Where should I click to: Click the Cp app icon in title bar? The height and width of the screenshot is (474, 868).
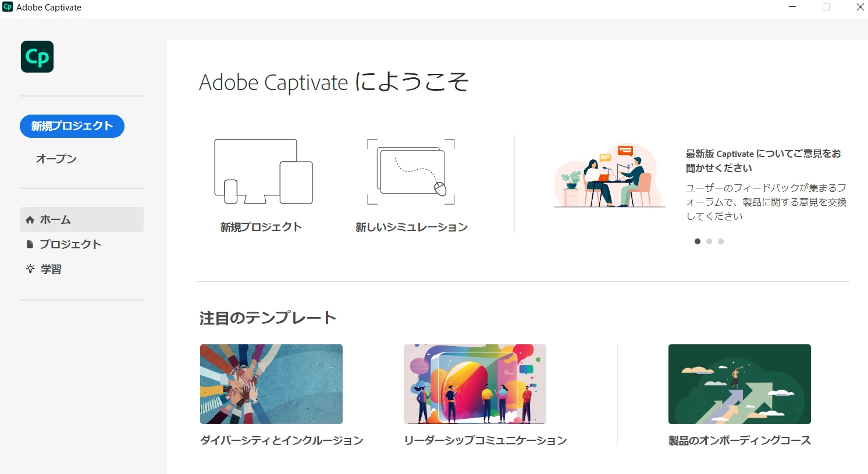pyautogui.click(x=8, y=7)
